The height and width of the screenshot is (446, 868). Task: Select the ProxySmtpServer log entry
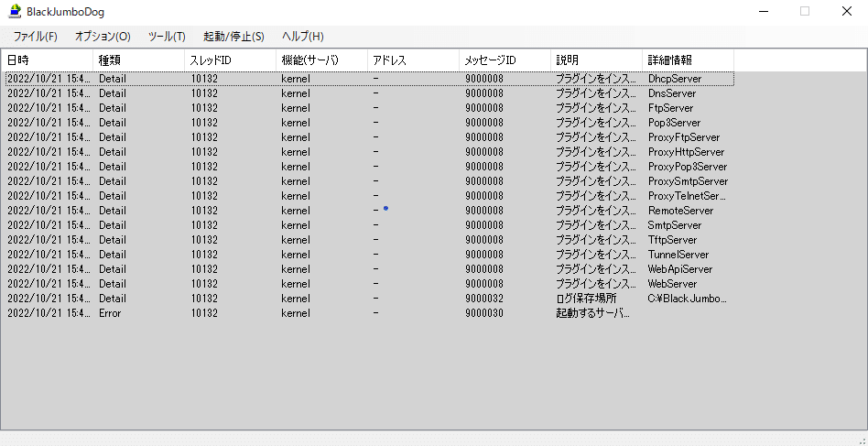[370, 181]
